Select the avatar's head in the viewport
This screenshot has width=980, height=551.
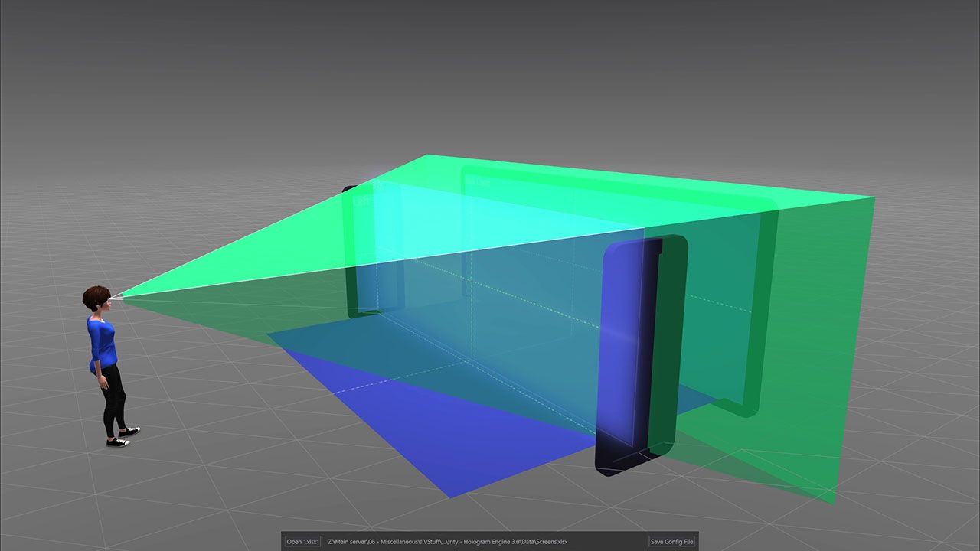pyautogui.click(x=96, y=298)
